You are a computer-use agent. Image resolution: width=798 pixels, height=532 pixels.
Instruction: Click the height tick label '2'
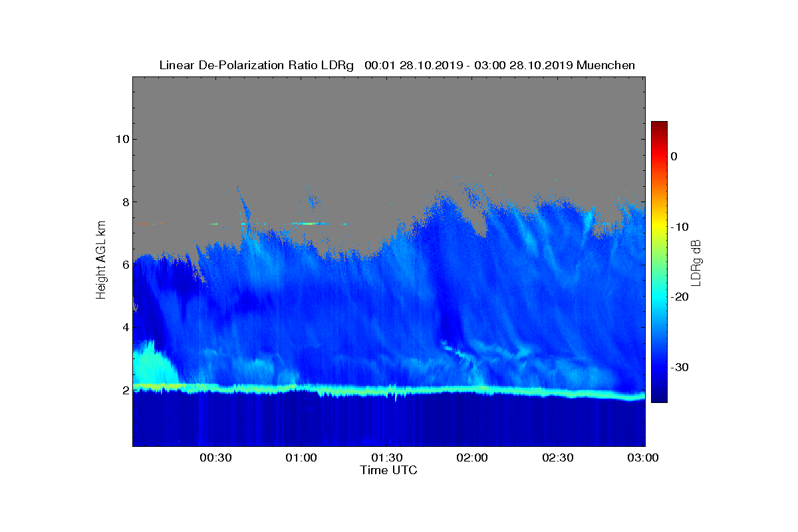[124, 390]
